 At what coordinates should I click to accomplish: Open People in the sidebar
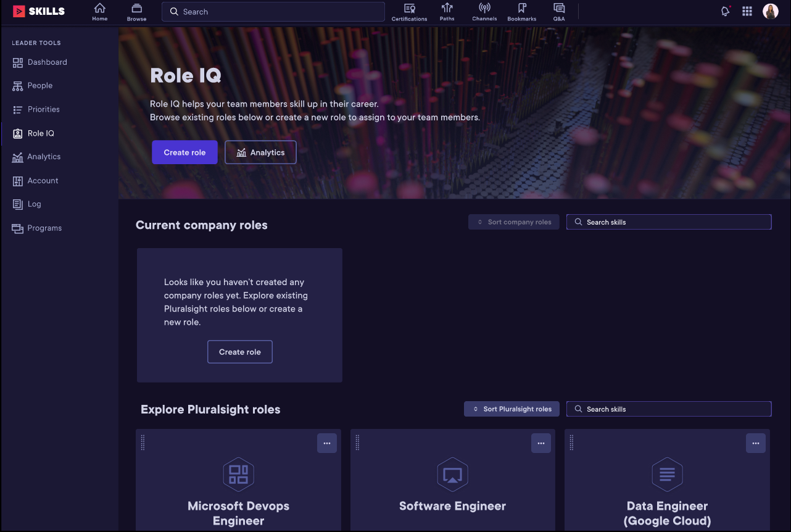click(32, 86)
